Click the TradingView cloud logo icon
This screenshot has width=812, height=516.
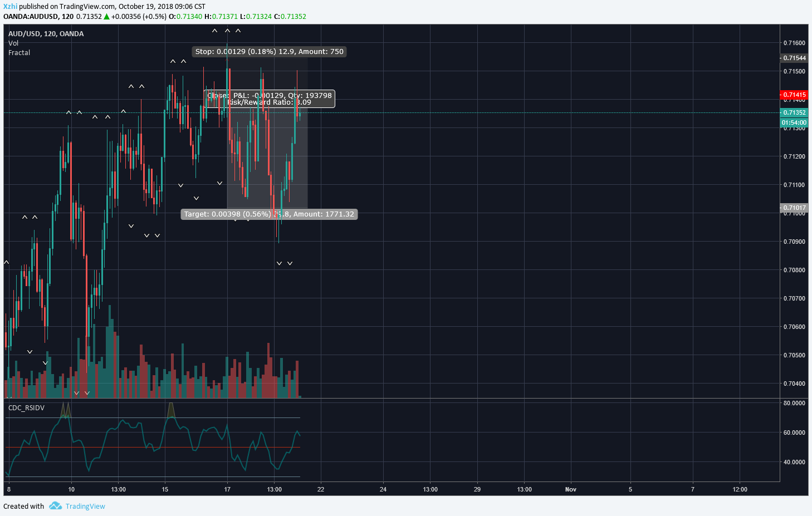click(55, 505)
